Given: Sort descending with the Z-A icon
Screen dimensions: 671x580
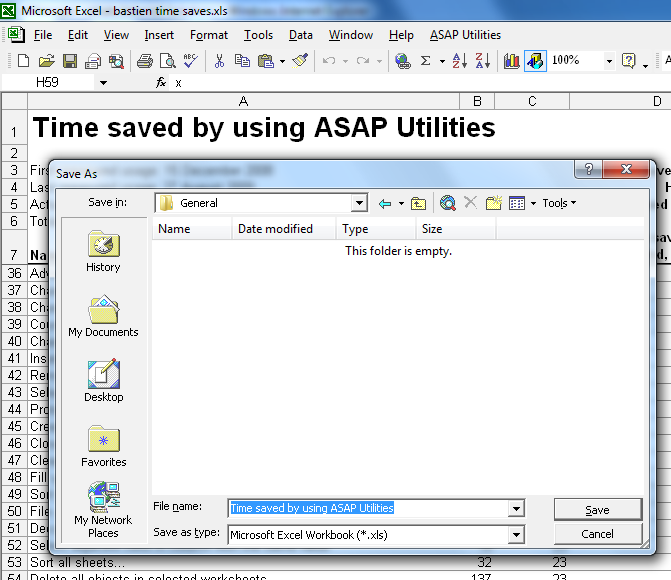Looking at the screenshot, I should click(x=483, y=61).
